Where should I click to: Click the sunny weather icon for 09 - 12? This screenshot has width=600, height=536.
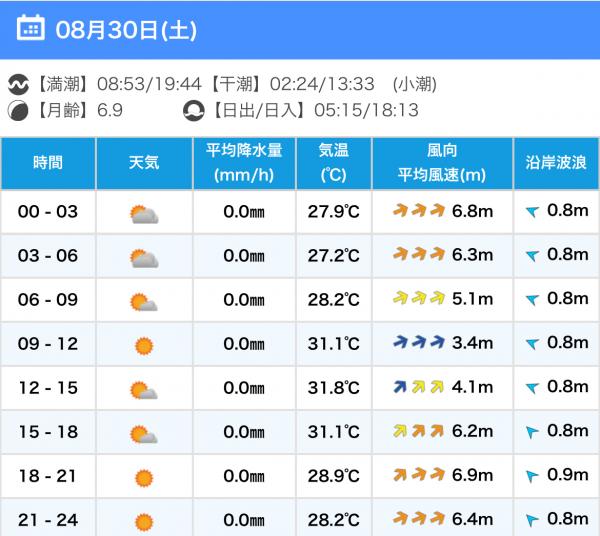[x=144, y=346]
